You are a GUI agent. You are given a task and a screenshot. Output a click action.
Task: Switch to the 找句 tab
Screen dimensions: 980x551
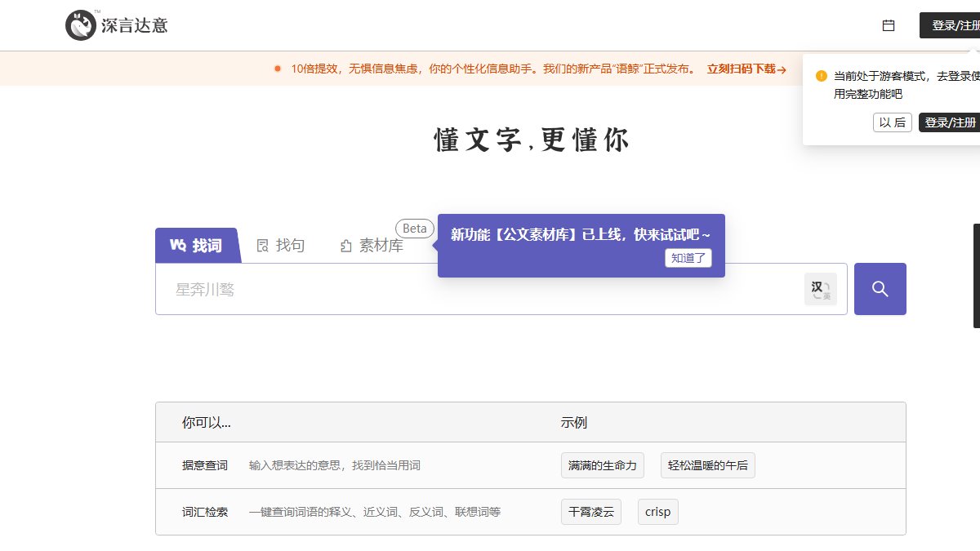pyautogui.click(x=281, y=246)
